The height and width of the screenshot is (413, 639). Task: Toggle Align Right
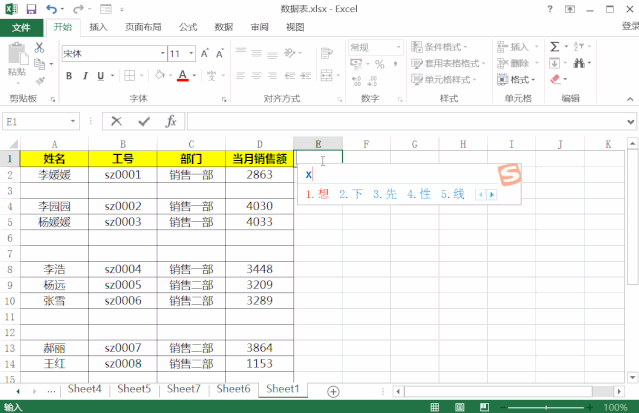coord(272,75)
